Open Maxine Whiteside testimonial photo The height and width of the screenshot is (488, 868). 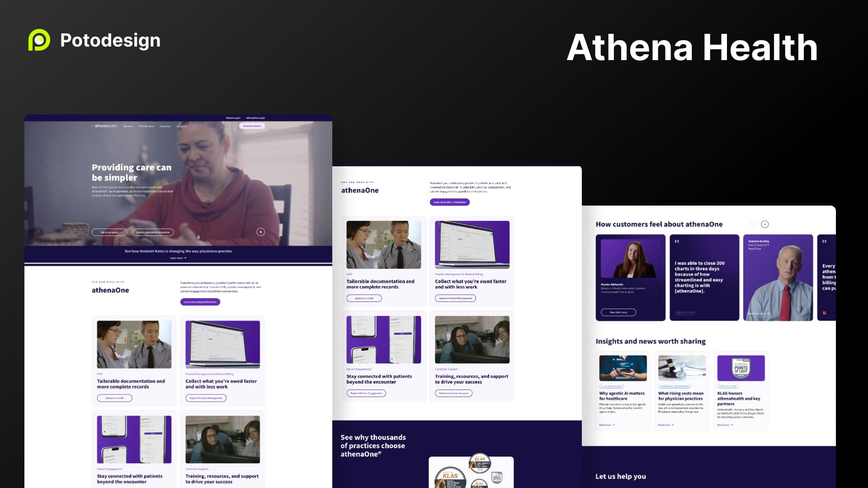(x=630, y=258)
